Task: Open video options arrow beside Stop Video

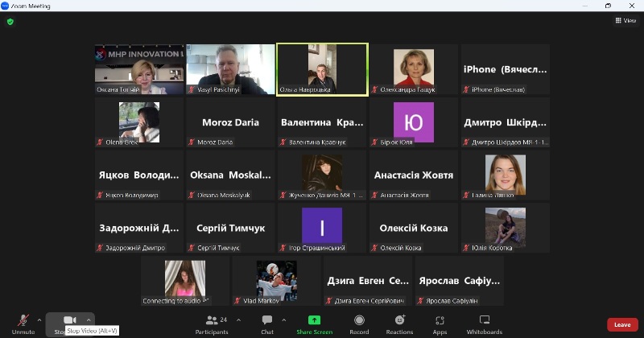Action: coord(89,319)
